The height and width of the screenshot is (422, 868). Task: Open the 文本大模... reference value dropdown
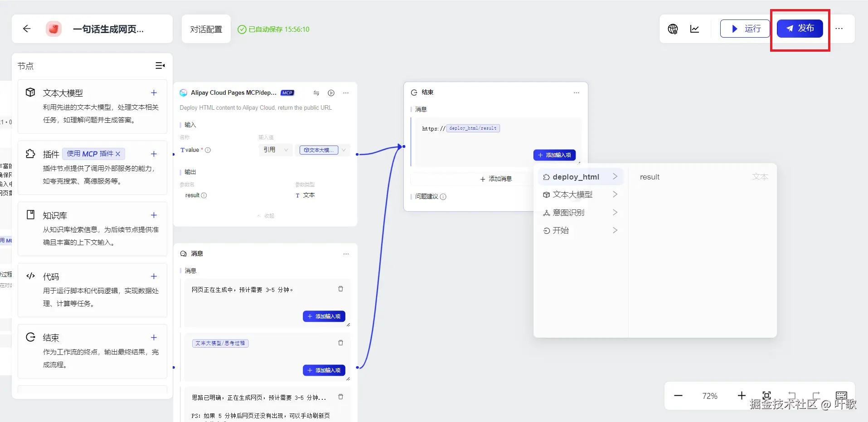point(323,150)
